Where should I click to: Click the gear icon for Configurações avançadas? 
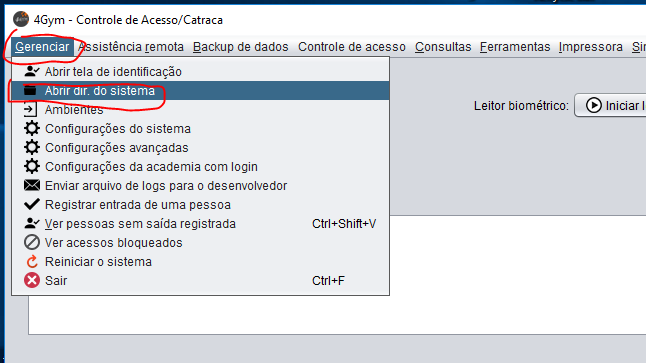(32, 148)
